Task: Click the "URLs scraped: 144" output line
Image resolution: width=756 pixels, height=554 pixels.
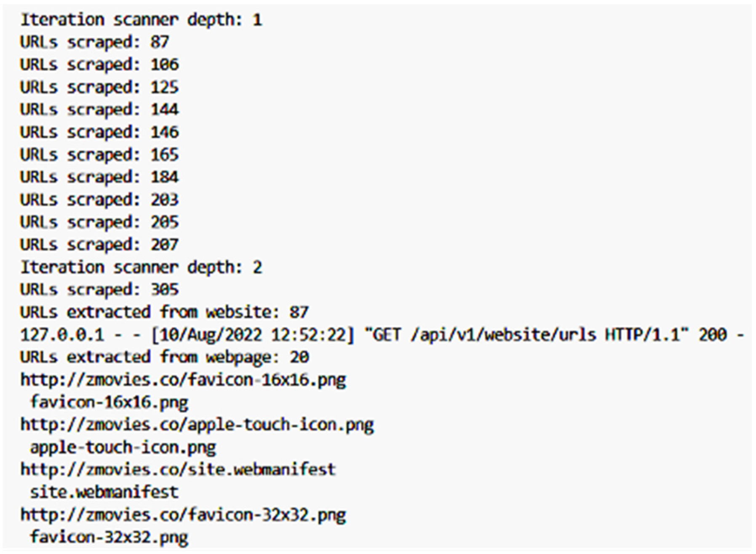Action: pos(99,110)
